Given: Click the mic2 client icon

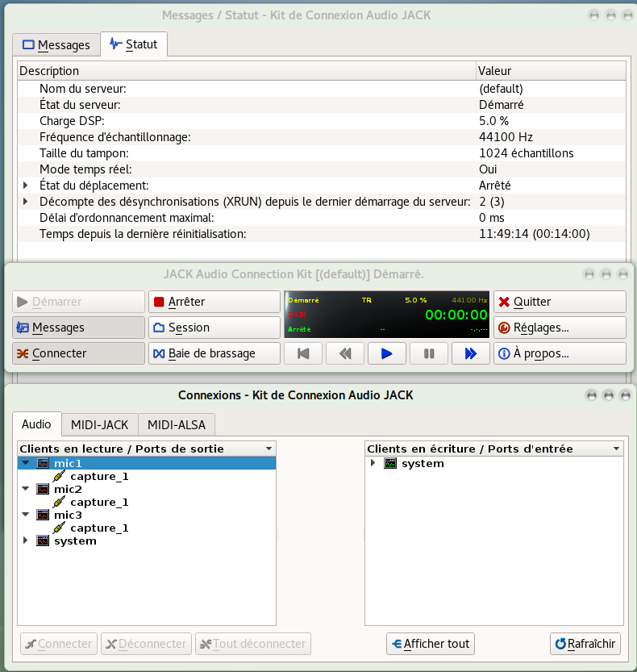Looking at the screenshot, I should (x=43, y=489).
